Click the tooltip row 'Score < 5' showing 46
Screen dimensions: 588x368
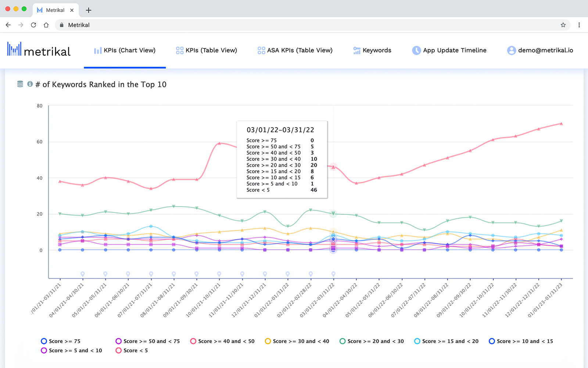[282, 190]
